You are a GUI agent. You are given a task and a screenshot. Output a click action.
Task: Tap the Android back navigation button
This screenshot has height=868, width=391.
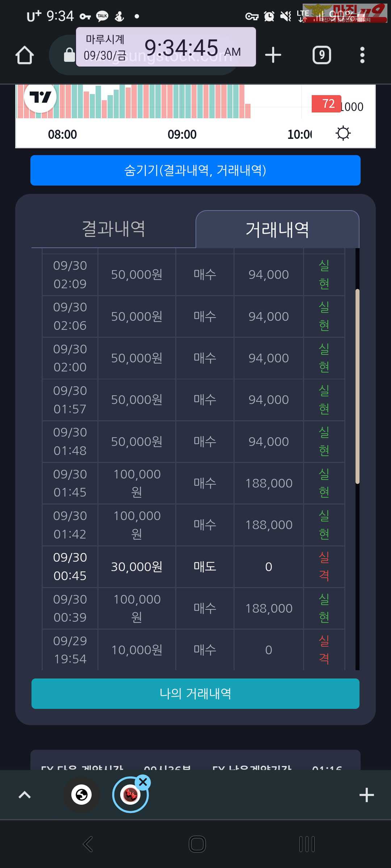[x=88, y=844]
